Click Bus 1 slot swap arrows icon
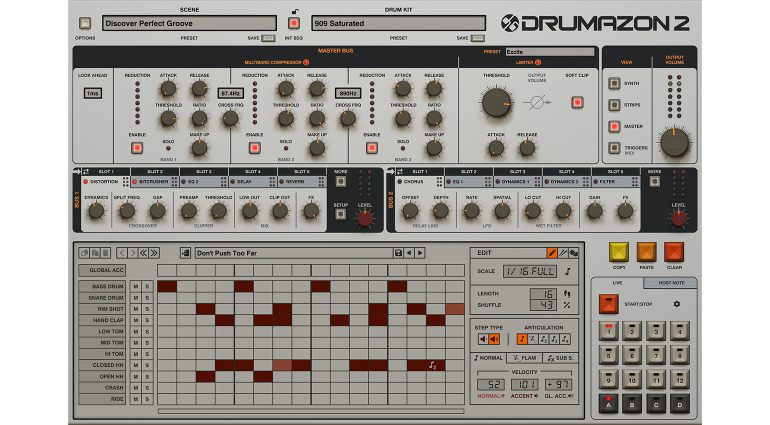Screen dimensions: 770x425 (x=86, y=171)
